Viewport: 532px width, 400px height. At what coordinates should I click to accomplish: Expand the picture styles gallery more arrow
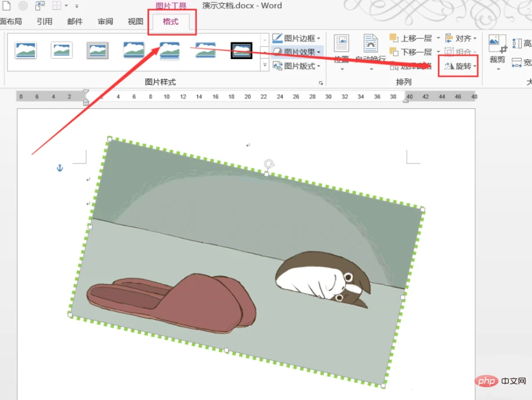[265, 65]
